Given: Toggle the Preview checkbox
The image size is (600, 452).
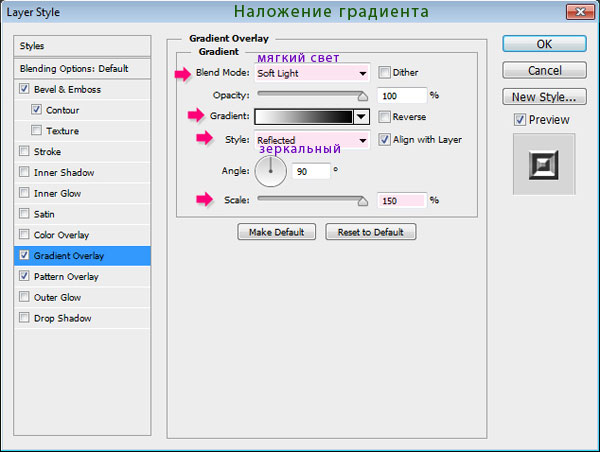Looking at the screenshot, I should (520, 120).
